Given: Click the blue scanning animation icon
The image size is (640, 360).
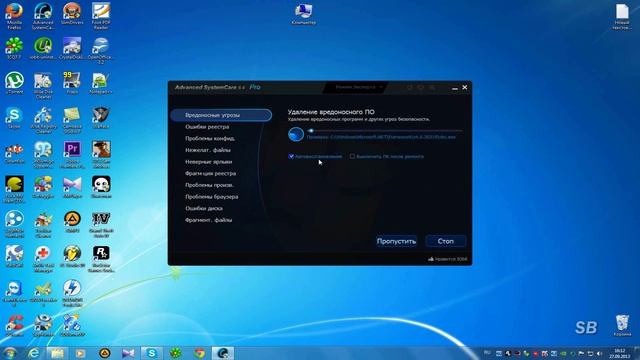Looking at the screenshot, I should pos(296,134).
